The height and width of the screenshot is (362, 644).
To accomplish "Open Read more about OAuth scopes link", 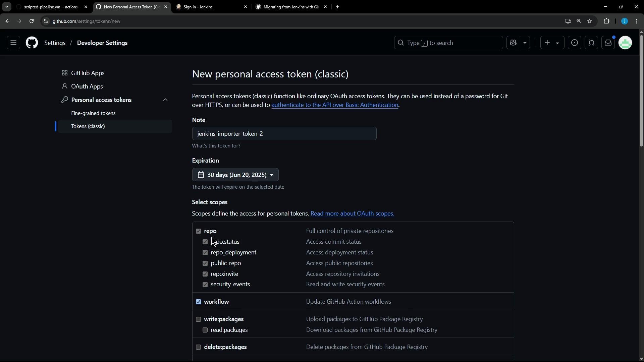I will coord(352,214).
